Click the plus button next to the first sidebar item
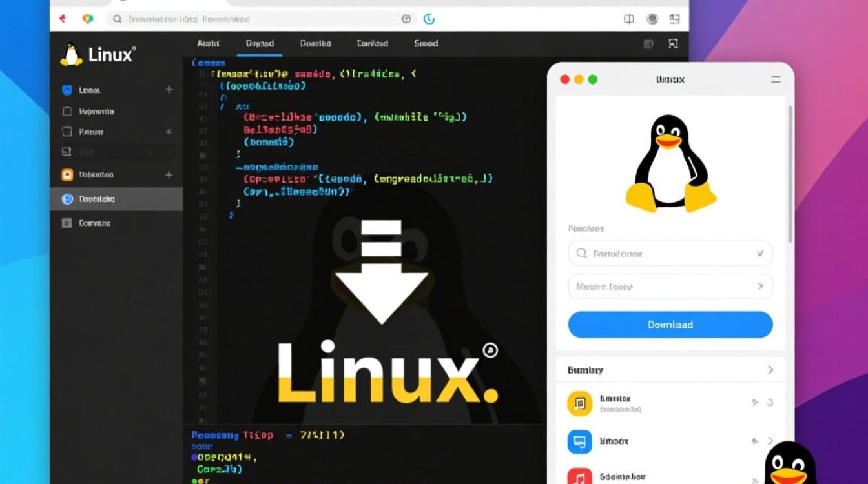The width and height of the screenshot is (868, 484). [x=168, y=90]
